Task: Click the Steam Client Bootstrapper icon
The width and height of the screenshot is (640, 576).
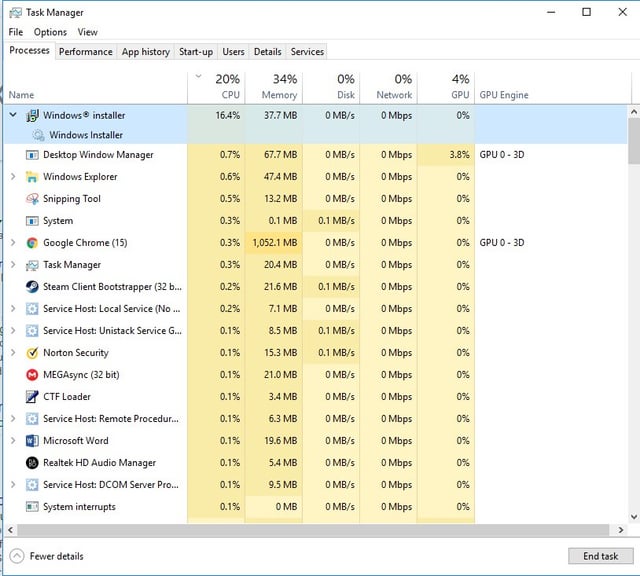Action: point(32,287)
